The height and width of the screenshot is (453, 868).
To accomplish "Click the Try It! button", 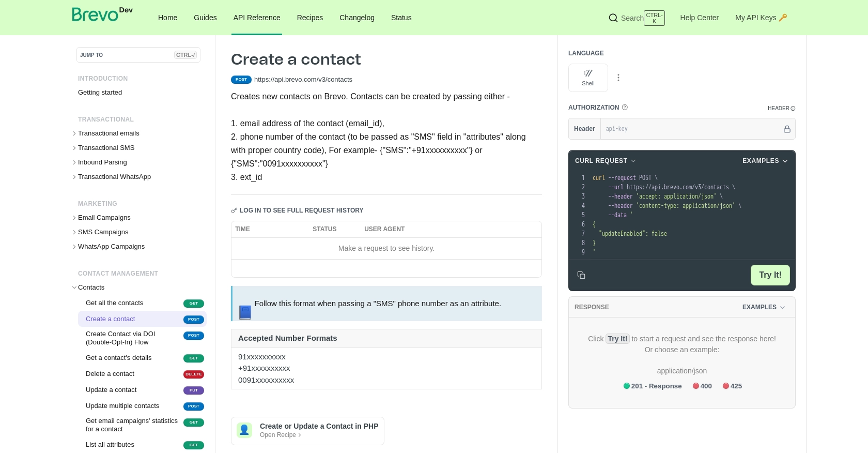I will pyautogui.click(x=770, y=275).
